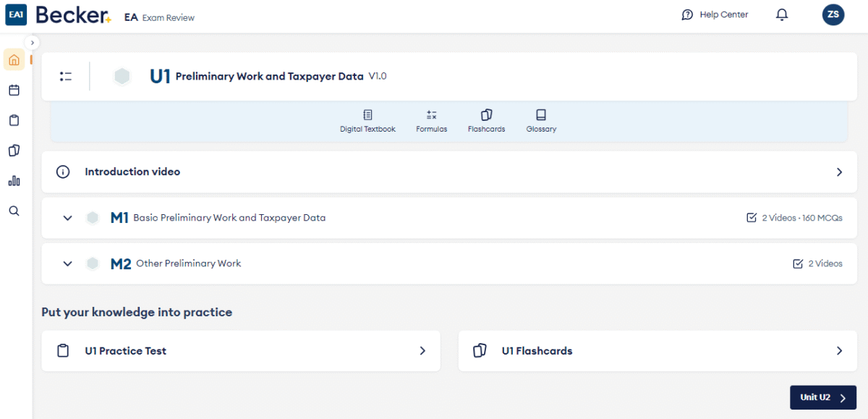Click the clipboard practice tests sidebar icon

(x=14, y=121)
